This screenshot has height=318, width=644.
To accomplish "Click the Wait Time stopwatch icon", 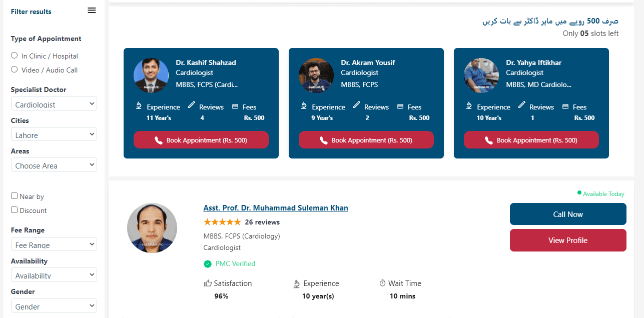I will pos(383,283).
